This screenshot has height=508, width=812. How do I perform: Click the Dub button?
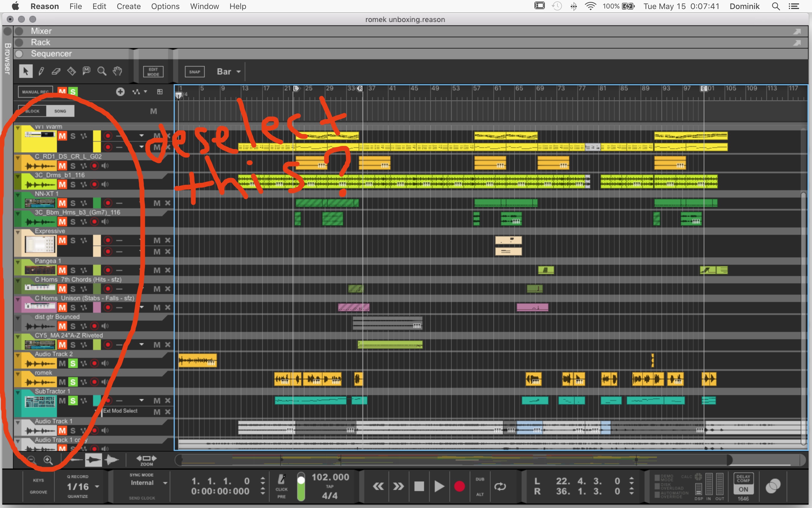[x=480, y=479]
